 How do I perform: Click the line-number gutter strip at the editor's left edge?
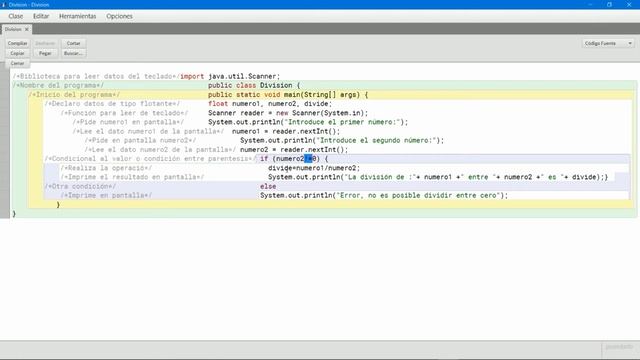[x=4, y=141]
